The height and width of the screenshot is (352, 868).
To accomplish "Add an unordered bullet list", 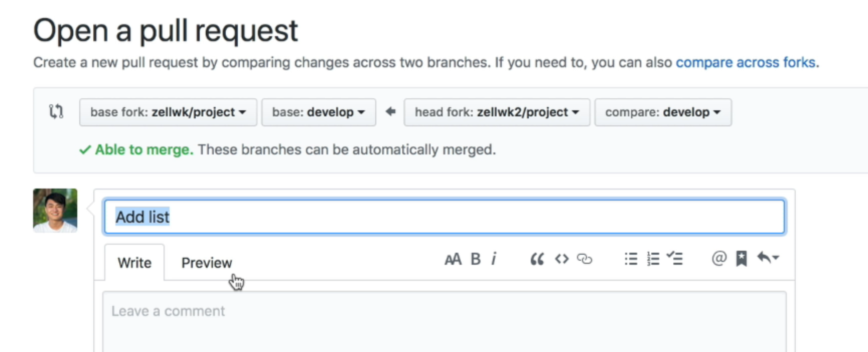I will click(x=630, y=259).
